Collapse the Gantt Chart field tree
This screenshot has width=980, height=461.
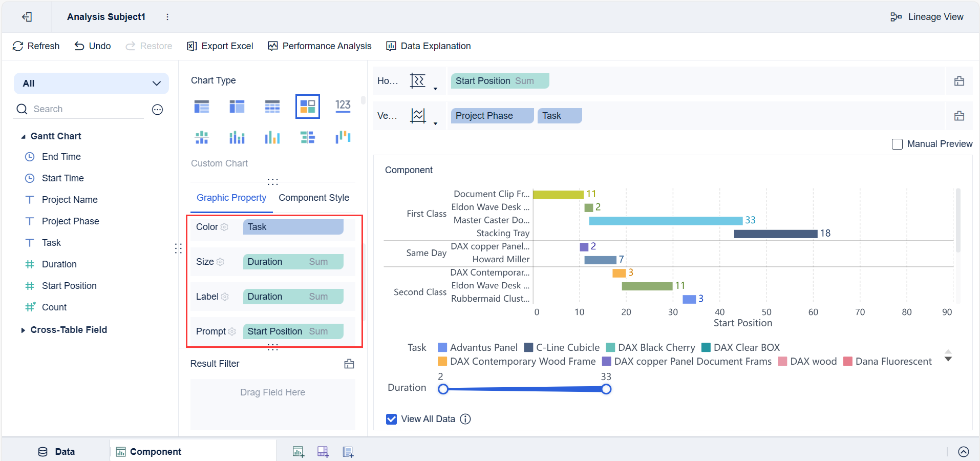pyautogui.click(x=23, y=136)
